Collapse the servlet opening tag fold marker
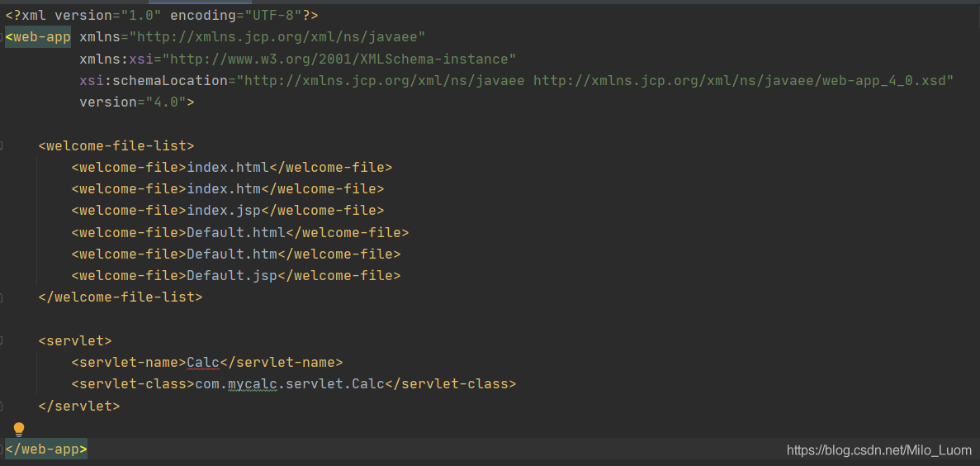The width and height of the screenshot is (980, 466). (x=2, y=340)
